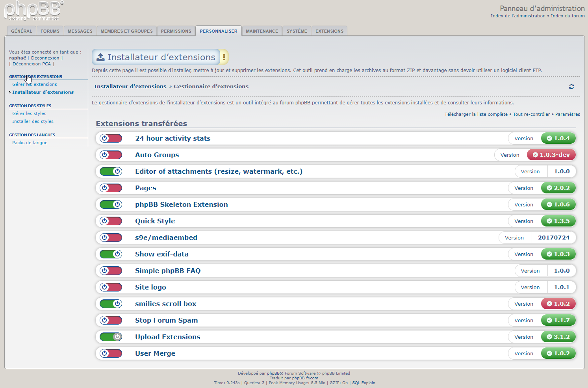Click the green 2.0.2 Pages version badge
Image resolution: width=588 pixels, height=388 pixels.
[558, 188]
